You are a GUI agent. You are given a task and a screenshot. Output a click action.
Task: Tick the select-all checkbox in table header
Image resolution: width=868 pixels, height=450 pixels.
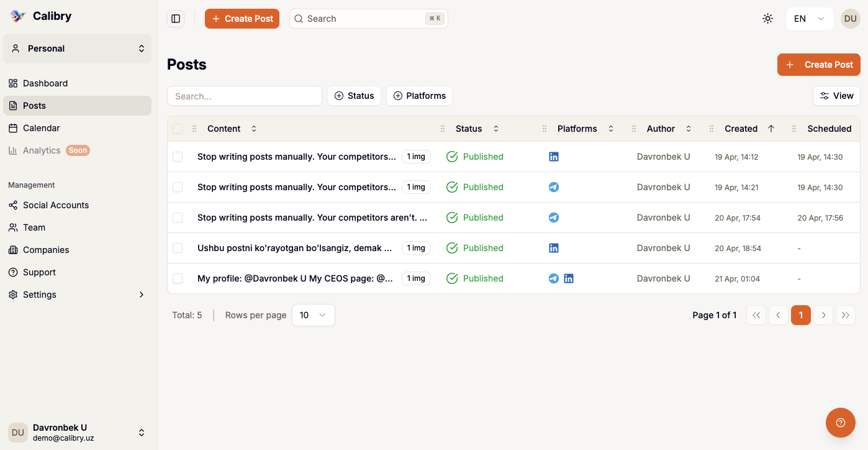point(178,129)
